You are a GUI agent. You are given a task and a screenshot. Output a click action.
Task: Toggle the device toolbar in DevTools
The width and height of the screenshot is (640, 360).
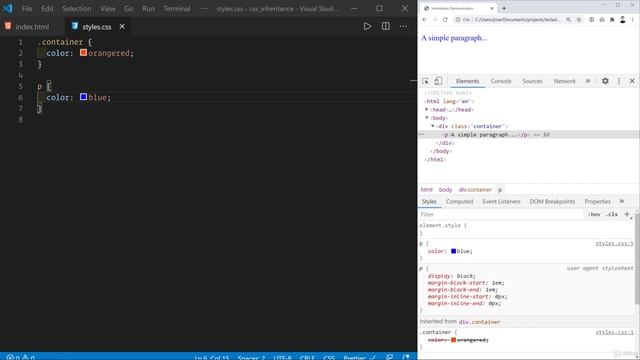pyautogui.click(x=438, y=81)
